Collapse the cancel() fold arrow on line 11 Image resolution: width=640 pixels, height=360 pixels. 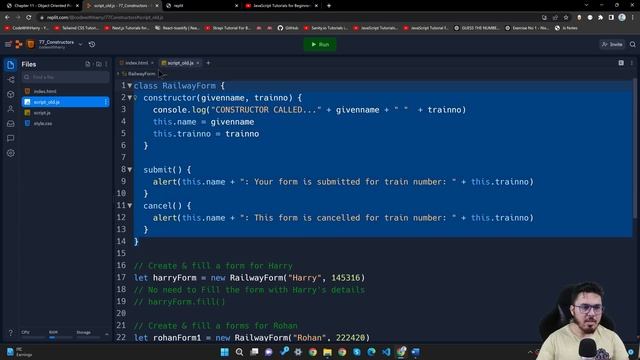pyautogui.click(x=130, y=205)
